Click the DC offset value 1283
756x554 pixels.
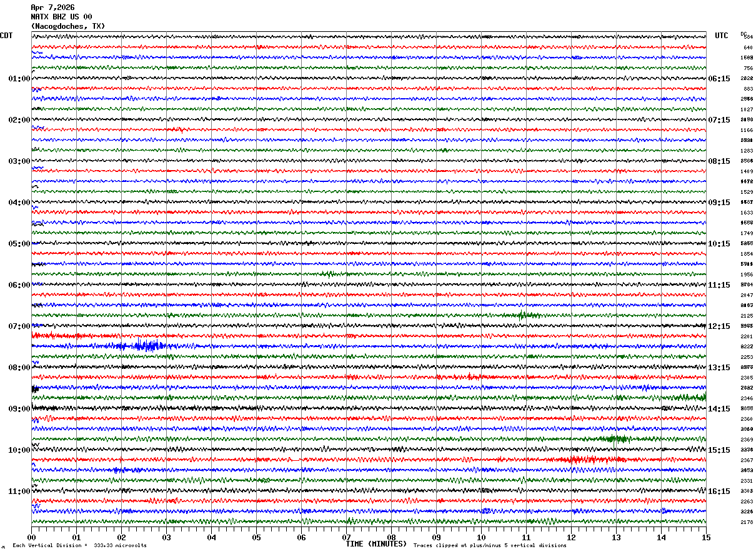pos(747,151)
